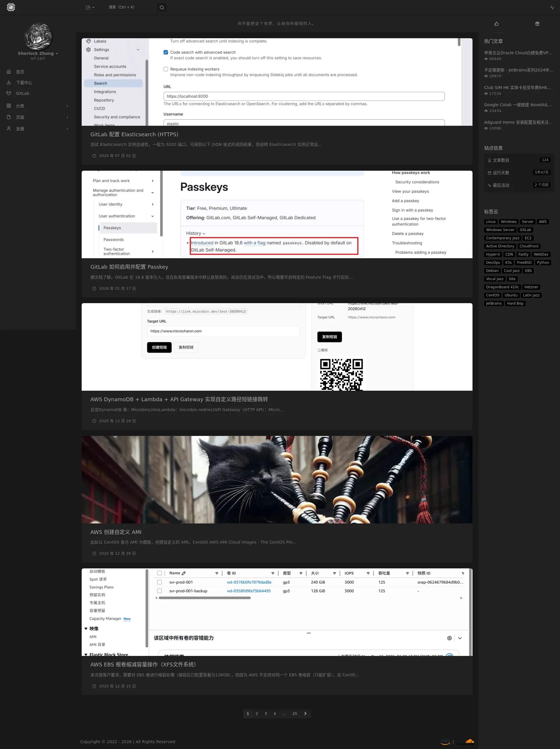This screenshot has width=560, height=749.
Task: Open the Python tag
Action: point(543,262)
